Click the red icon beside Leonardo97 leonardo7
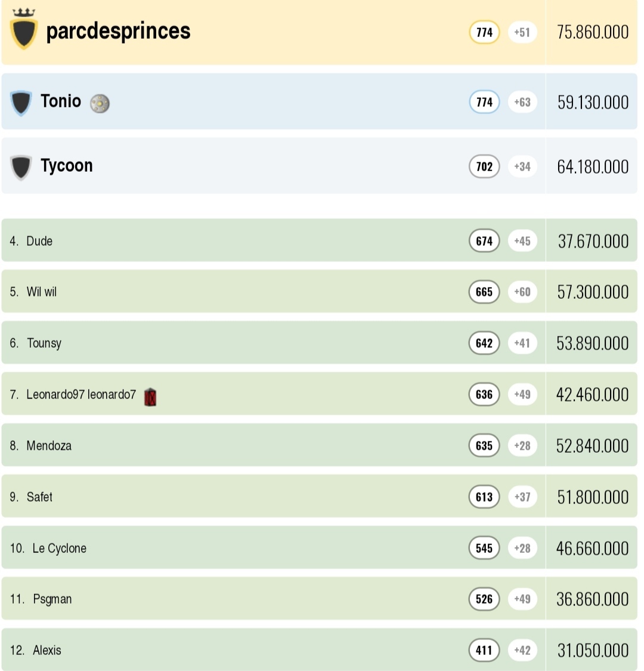644x671 pixels. point(150,397)
